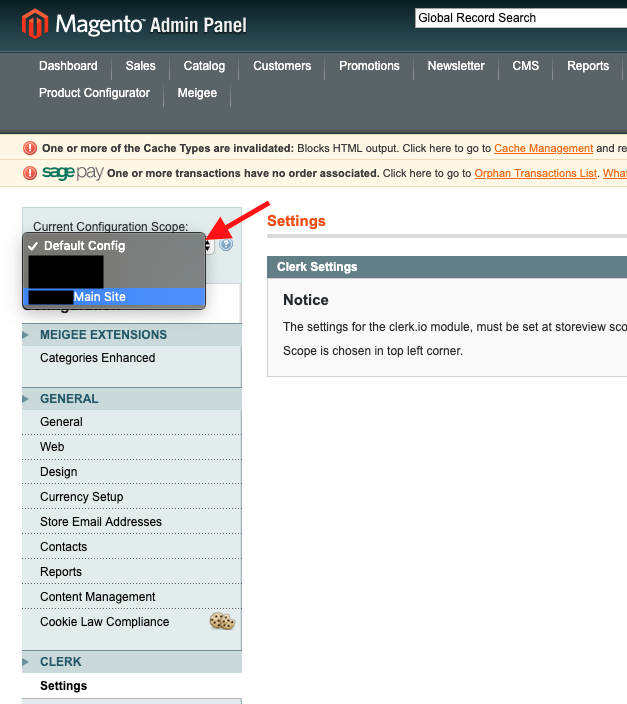Click the red alert icon beside the SagePay notice

pos(30,173)
